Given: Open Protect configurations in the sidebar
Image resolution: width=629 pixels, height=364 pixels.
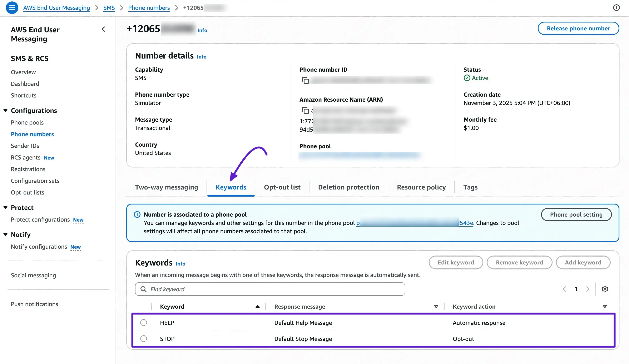Looking at the screenshot, I should click(x=40, y=220).
